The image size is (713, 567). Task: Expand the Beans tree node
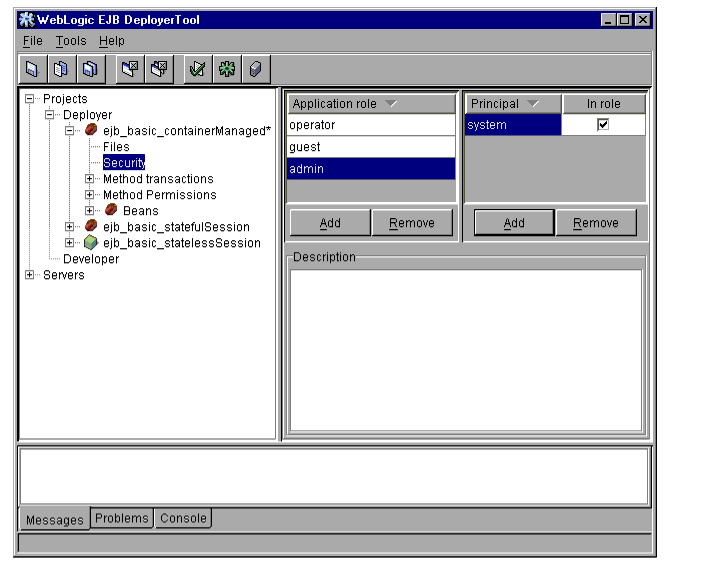[x=90, y=211]
